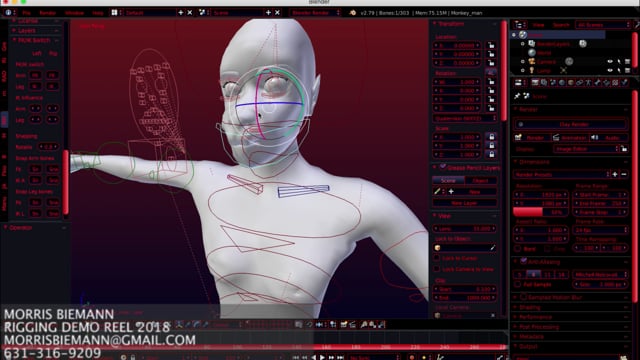The image size is (640, 360).
Task: Click the Camera selectability cursor icon
Action: (x=619, y=62)
